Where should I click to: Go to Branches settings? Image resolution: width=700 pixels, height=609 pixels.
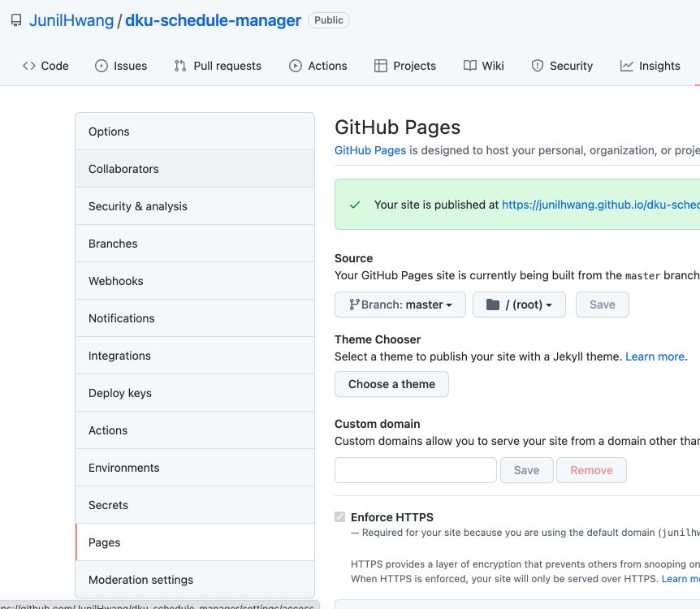[195, 244]
